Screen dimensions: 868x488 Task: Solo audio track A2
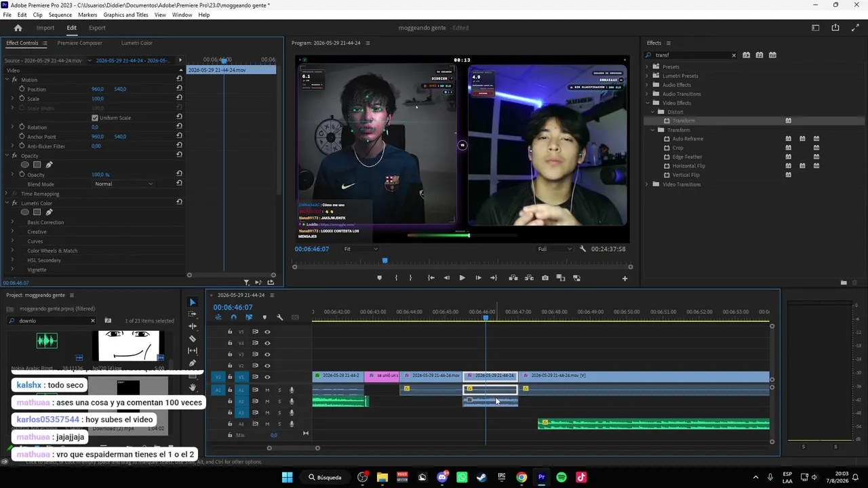click(x=279, y=401)
